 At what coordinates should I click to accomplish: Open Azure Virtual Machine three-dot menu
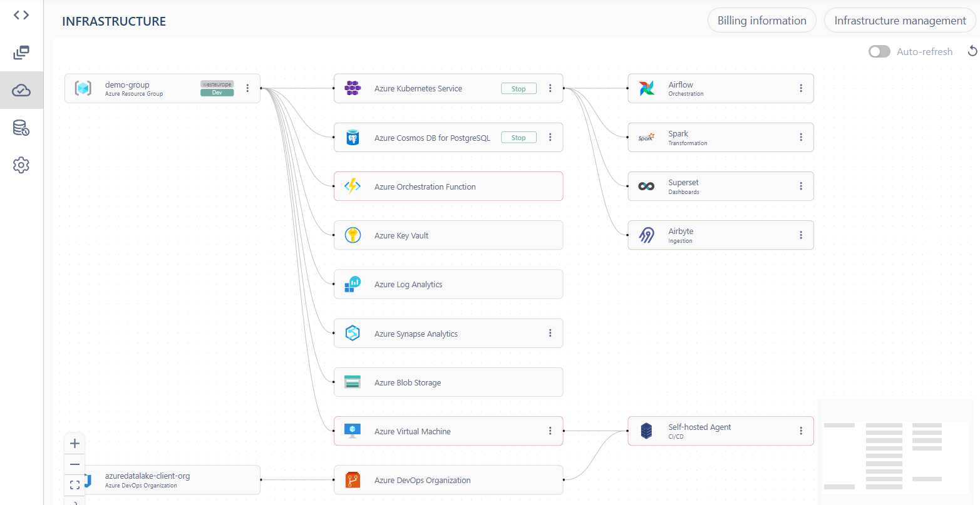[x=550, y=431]
